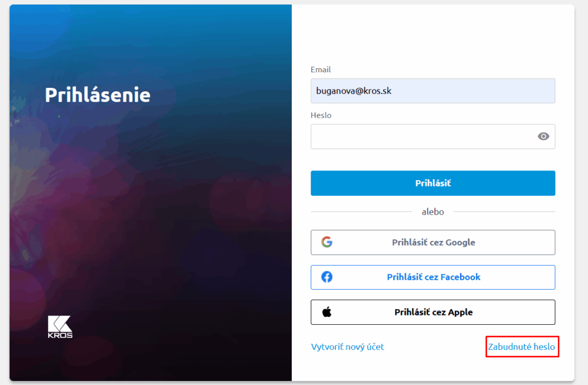Viewport: 588px width, 385px height.
Task: Open the Zabudnuté heslo link
Action: tap(521, 347)
